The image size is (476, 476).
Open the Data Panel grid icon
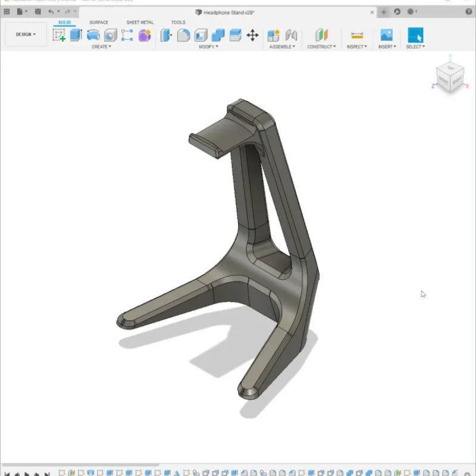tap(7, 12)
